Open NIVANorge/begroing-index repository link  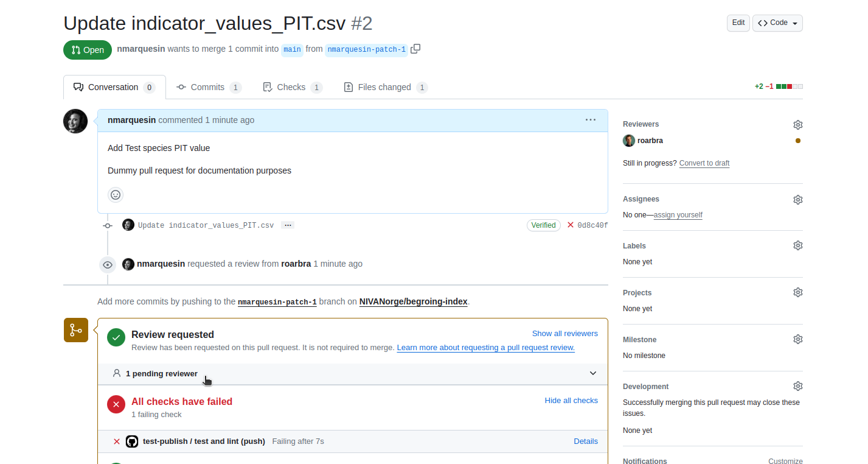[x=414, y=301]
